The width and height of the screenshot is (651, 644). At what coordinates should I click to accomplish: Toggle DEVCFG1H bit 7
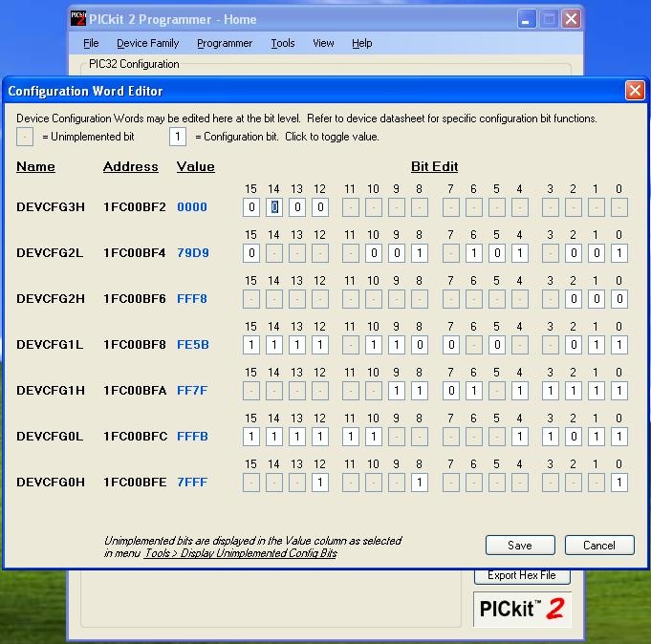pyautogui.click(x=451, y=391)
